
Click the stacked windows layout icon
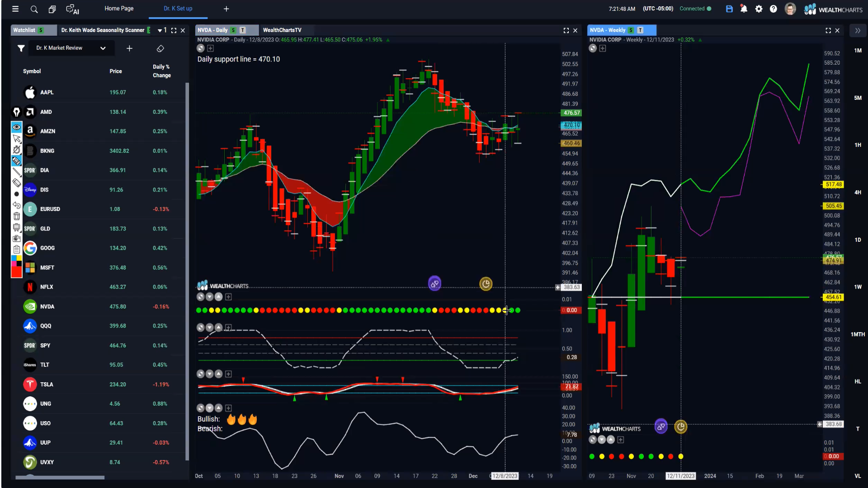[x=52, y=9]
